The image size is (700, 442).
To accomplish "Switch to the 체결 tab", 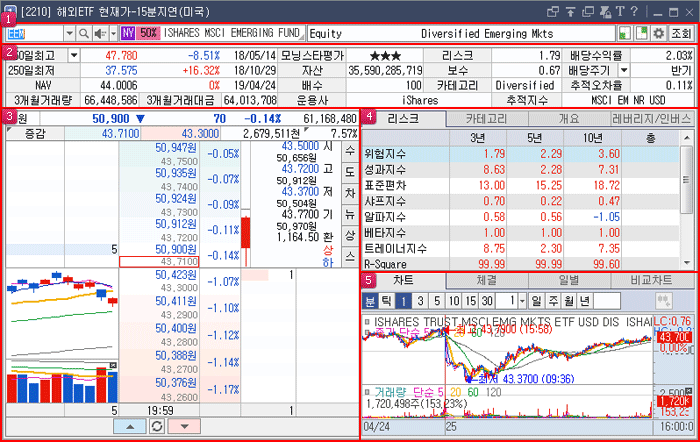I will point(486,280).
